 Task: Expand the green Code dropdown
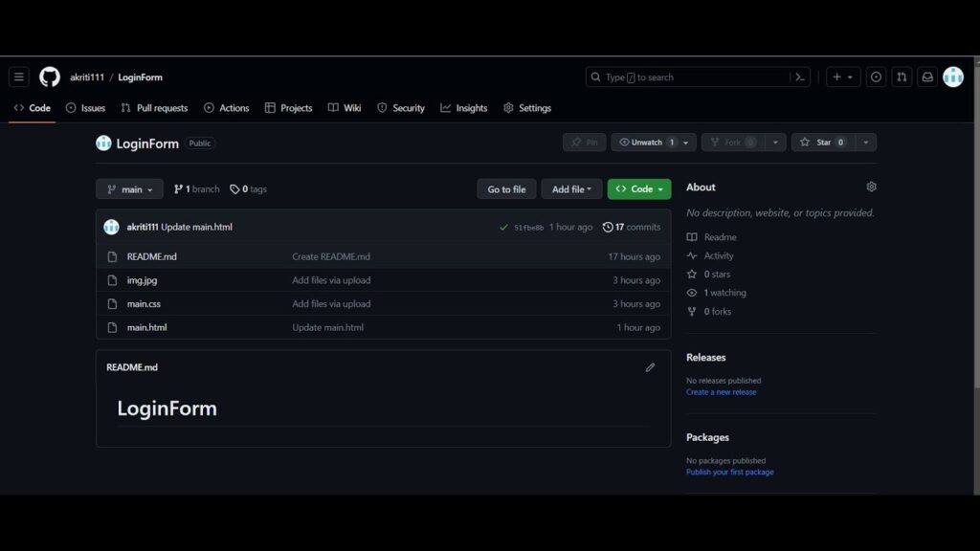639,189
